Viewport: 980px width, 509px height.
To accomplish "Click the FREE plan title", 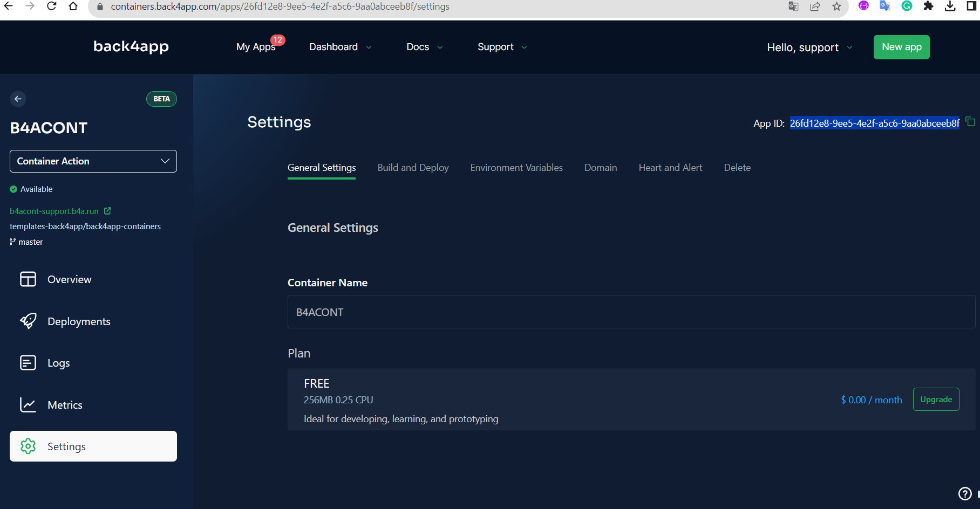I will click(x=317, y=383).
